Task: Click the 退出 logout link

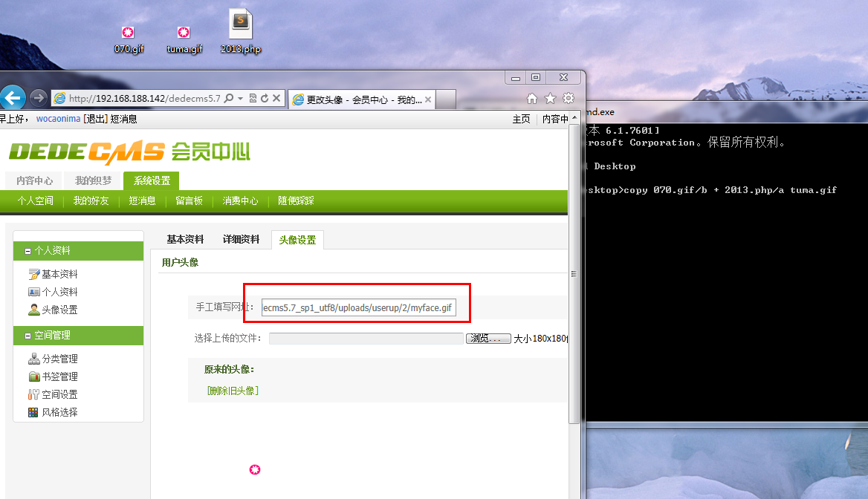Action: (95, 119)
